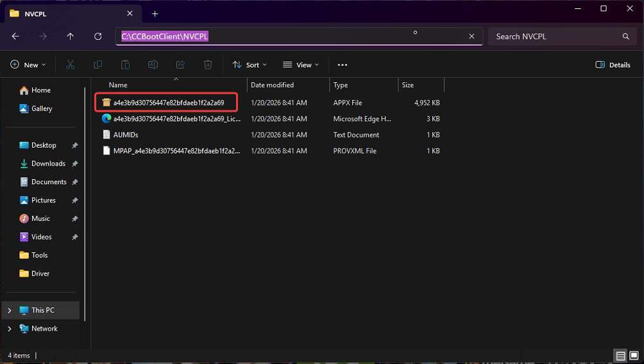Open the View dropdown menu
The height and width of the screenshot is (364, 644).
pos(301,65)
